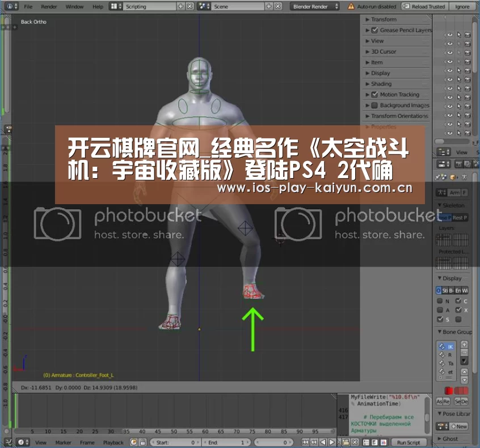Image resolution: width=480 pixels, height=448 pixels.
Task: Disable the C colors display checkbox
Action: tap(458, 301)
